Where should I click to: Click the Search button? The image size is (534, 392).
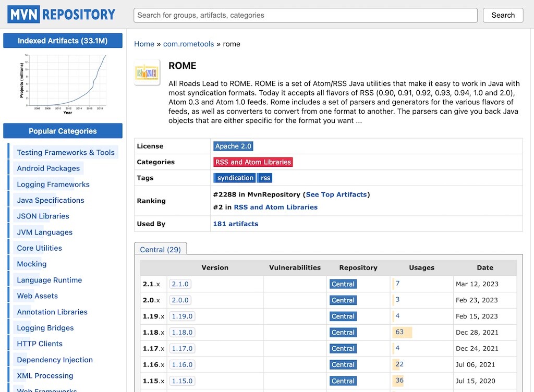pyautogui.click(x=503, y=15)
